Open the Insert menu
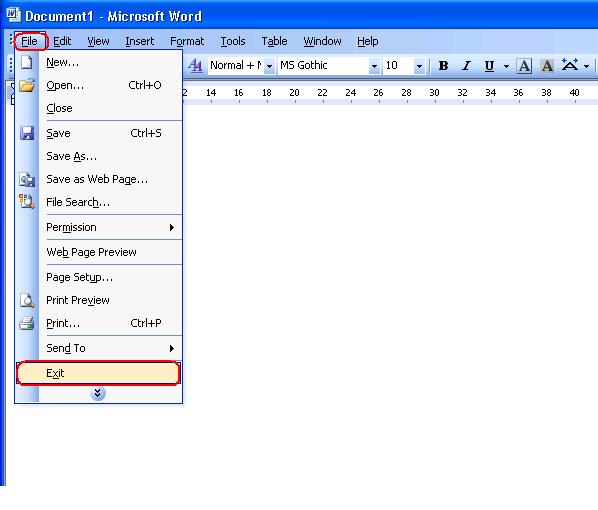 tap(140, 41)
